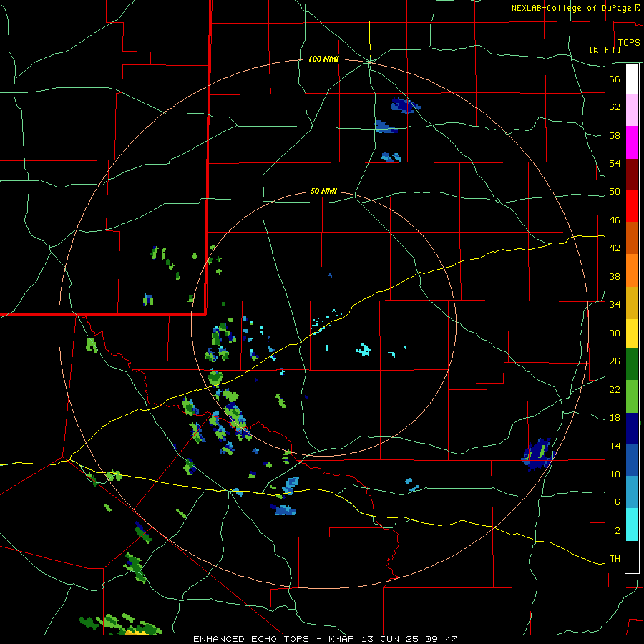Click the "22" legend value
This screenshot has height=644, width=644.
click(615, 390)
